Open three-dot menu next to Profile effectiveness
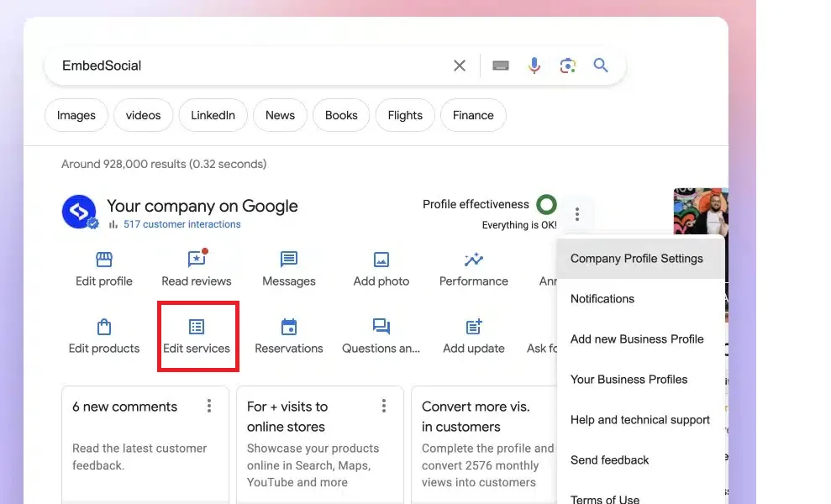831x504 pixels. click(577, 214)
